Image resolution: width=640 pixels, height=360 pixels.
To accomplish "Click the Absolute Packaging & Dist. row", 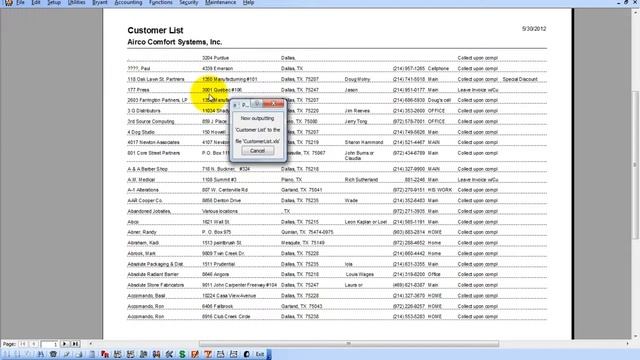I will point(337,264).
